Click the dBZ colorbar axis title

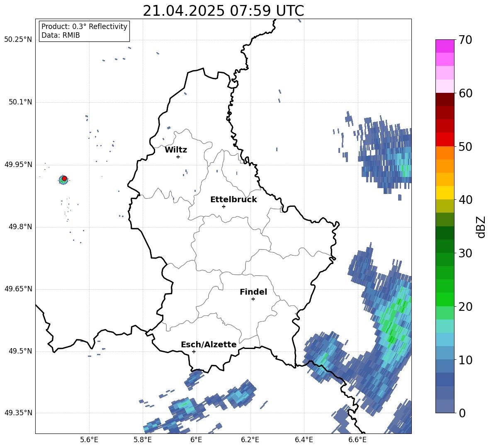pos(481,227)
